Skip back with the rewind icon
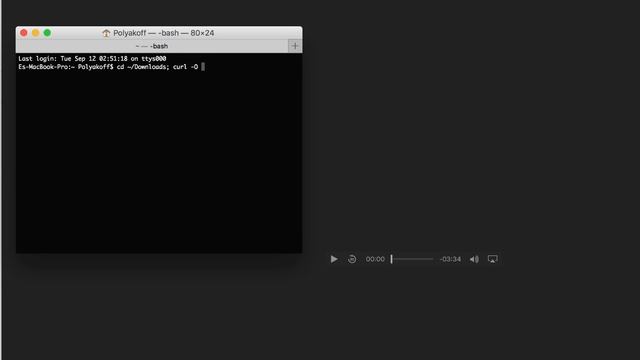This screenshot has height=360, width=640. [352, 259]
